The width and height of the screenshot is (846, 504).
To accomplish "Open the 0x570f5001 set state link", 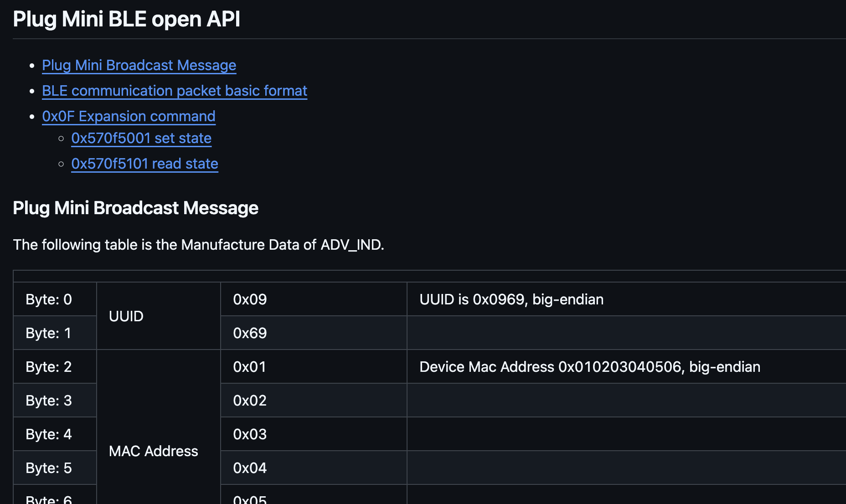I will click(141, 139).
